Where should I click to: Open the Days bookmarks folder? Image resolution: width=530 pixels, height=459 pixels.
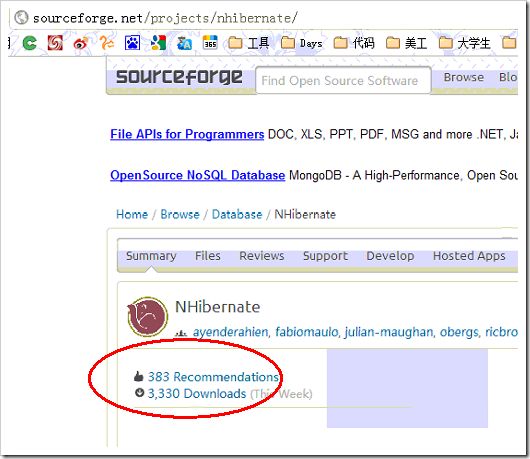[301, 43]
